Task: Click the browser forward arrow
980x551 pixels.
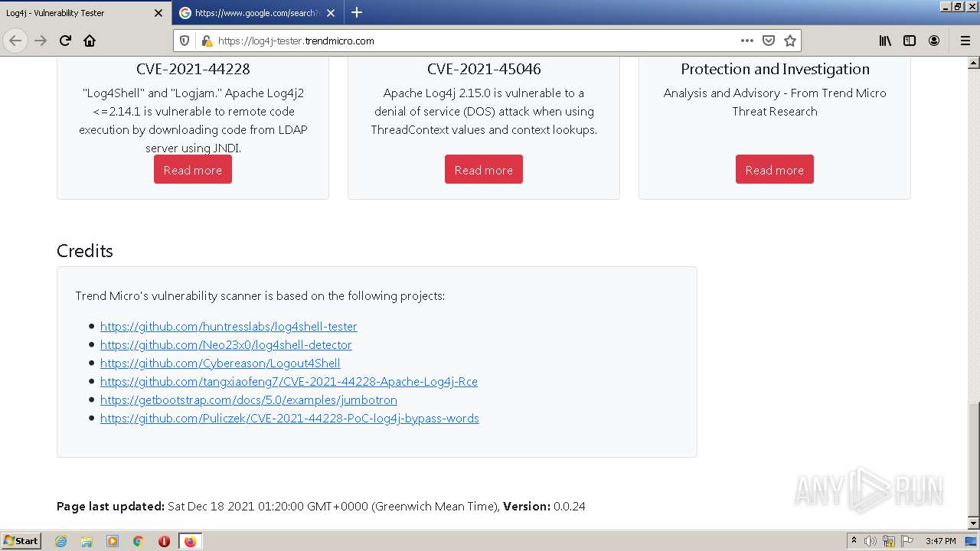Action: tap(41, 41)
